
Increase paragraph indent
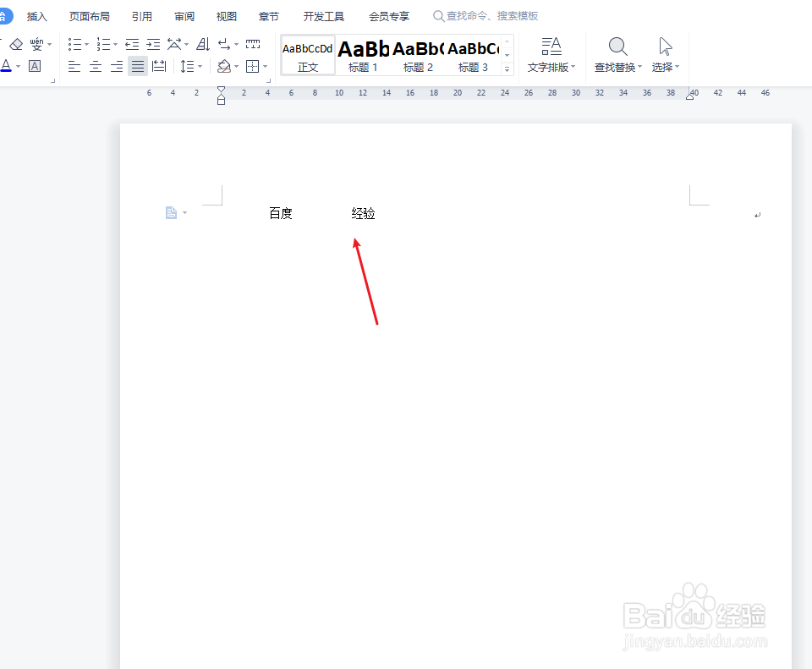coord(153,45)
